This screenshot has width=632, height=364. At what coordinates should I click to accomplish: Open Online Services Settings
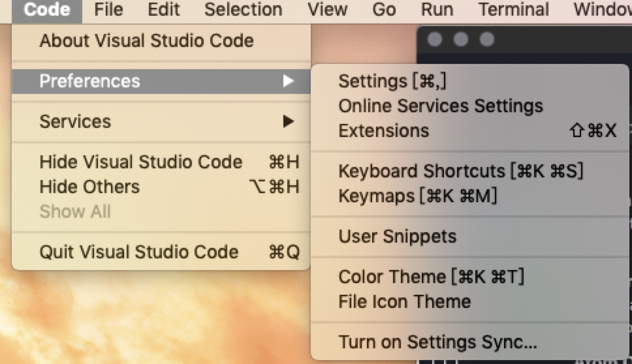(470, 106)
